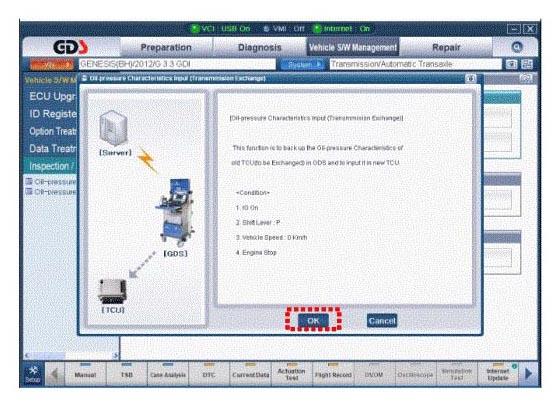Click the Cancel button in the dialog
This screenshot has width=560, height=402.
[x=382, y=321]
